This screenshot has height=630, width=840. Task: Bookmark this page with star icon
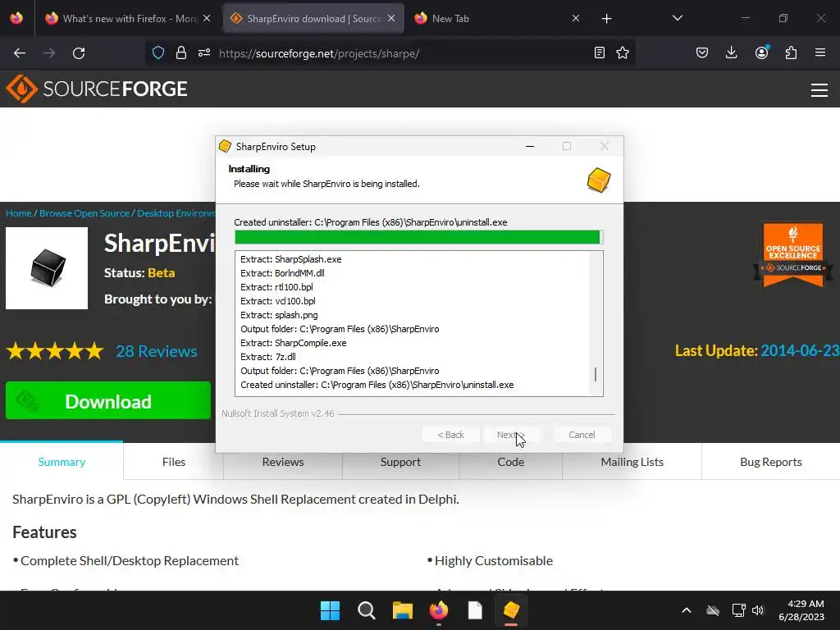622,52
